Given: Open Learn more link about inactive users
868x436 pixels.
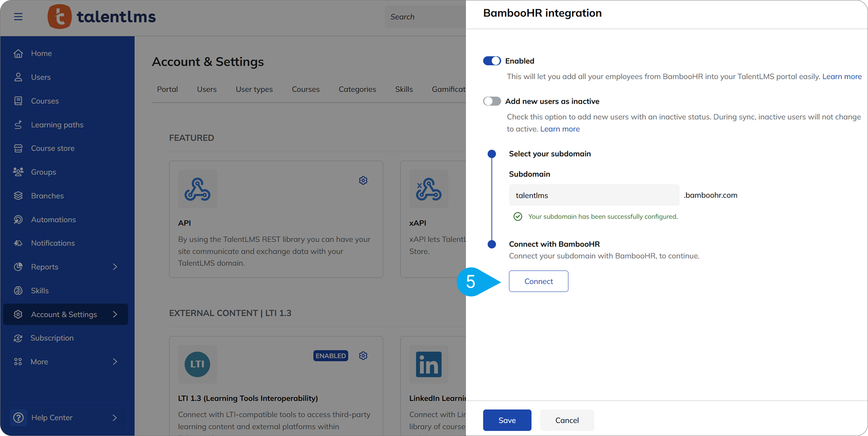Looking at the screenshot, I should [x=560, y=129].
